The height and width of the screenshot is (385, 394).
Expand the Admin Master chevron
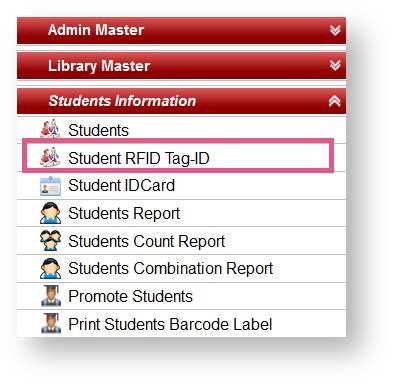pos(335,30)
